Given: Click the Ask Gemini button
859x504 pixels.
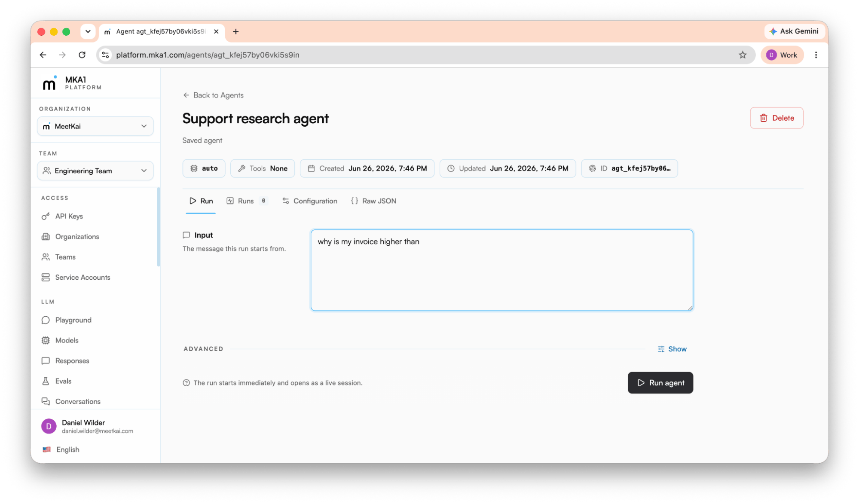Looking at the screenshot, I should coord(794,31).
